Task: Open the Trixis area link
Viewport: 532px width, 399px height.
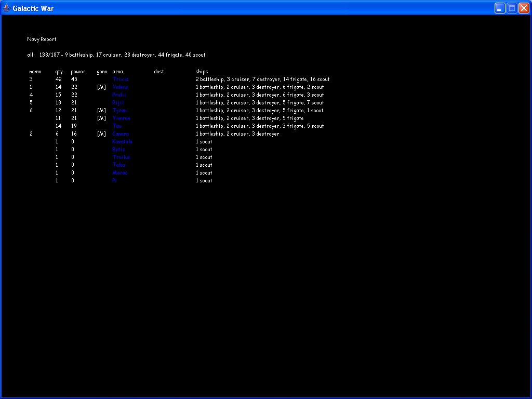Action: (x=121, y=79)
